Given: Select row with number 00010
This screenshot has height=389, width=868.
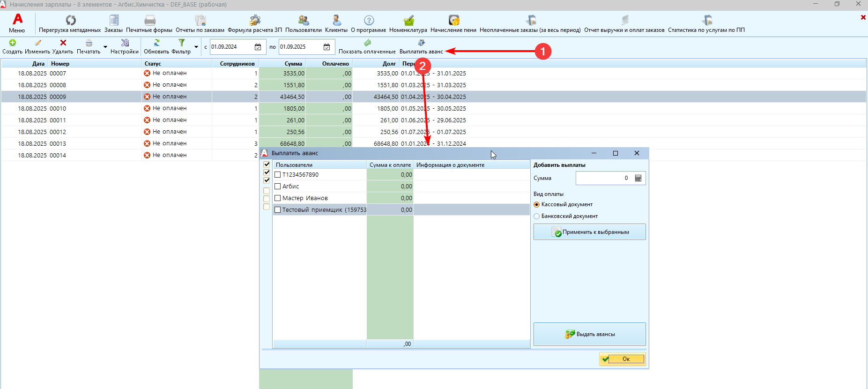Looking at the screenshot, I should (x=434, y=108).
